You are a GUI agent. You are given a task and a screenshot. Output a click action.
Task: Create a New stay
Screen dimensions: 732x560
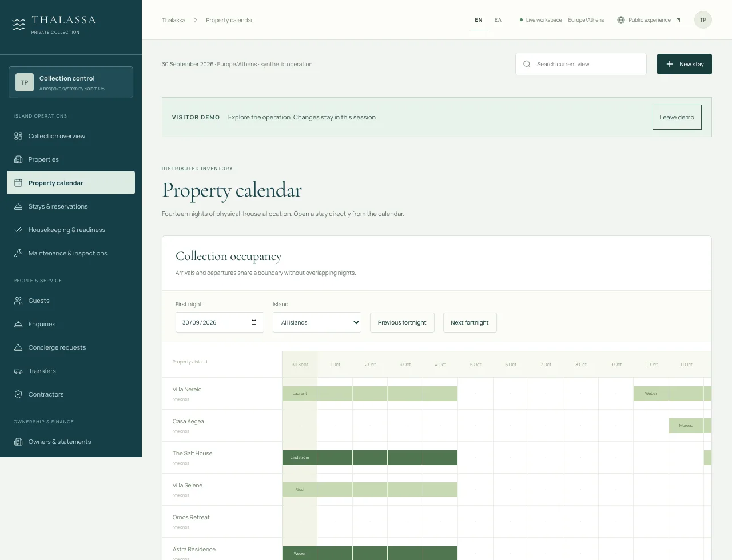[x=685, y=64]
